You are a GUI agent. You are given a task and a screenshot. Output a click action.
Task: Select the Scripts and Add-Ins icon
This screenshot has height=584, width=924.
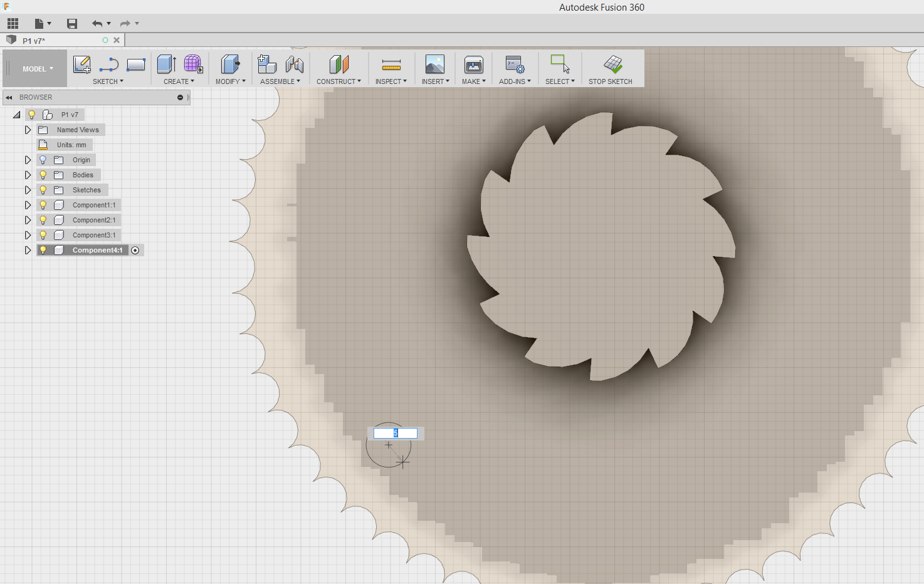coord(515,64)
